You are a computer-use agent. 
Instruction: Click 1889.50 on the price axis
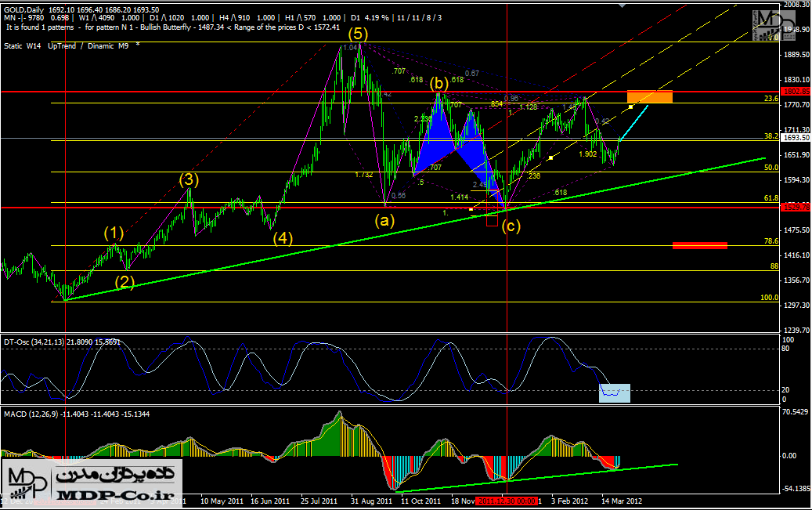pos(797,54)
